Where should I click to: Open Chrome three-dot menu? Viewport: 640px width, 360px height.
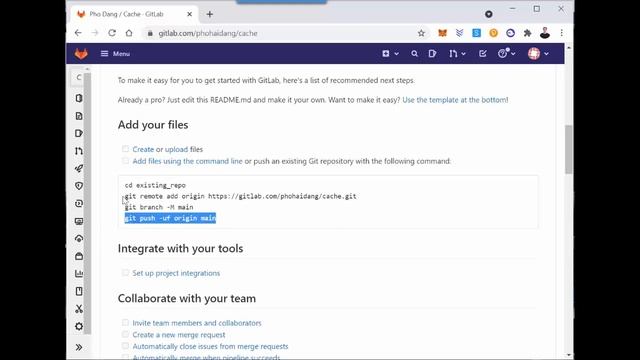click(x=562, y=33)
